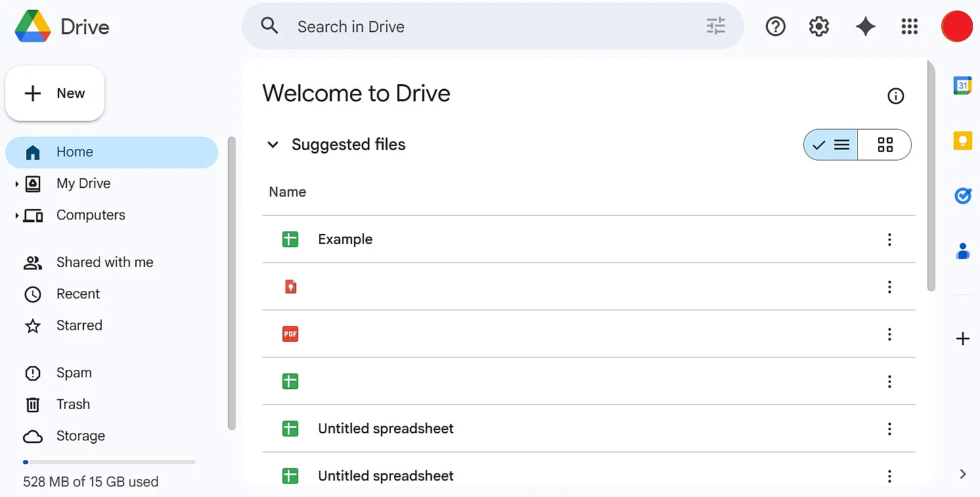
Task: Click the sidebar vertical scrollbar
Action: [231, 283]
